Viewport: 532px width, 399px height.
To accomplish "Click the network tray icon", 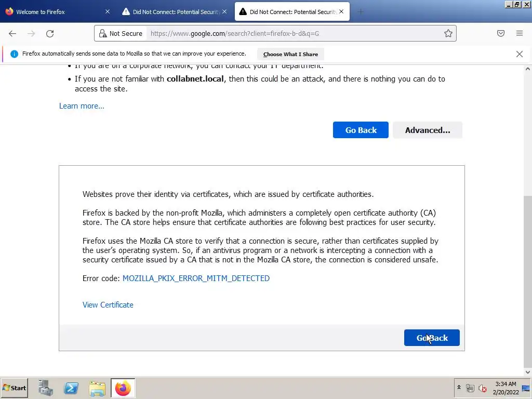I will 470,388.
